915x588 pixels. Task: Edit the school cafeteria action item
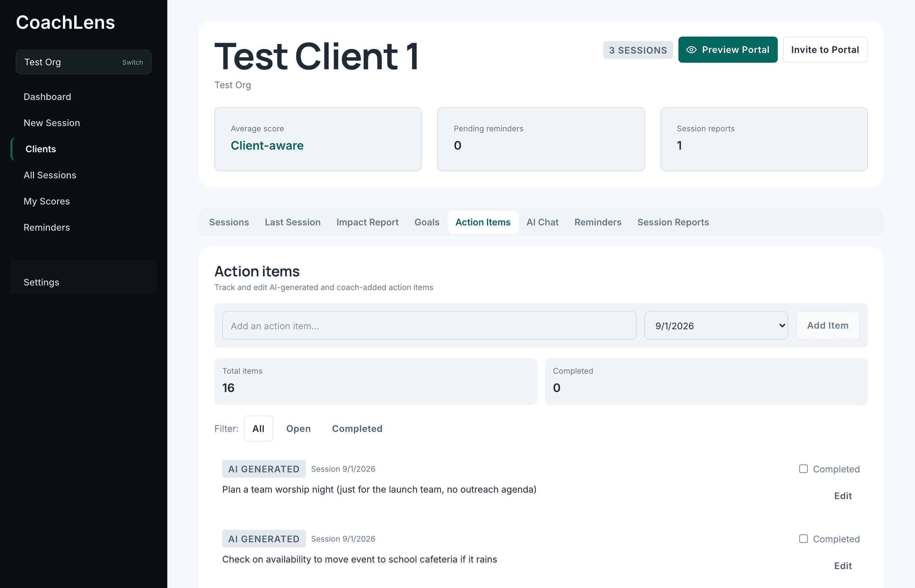843,566
